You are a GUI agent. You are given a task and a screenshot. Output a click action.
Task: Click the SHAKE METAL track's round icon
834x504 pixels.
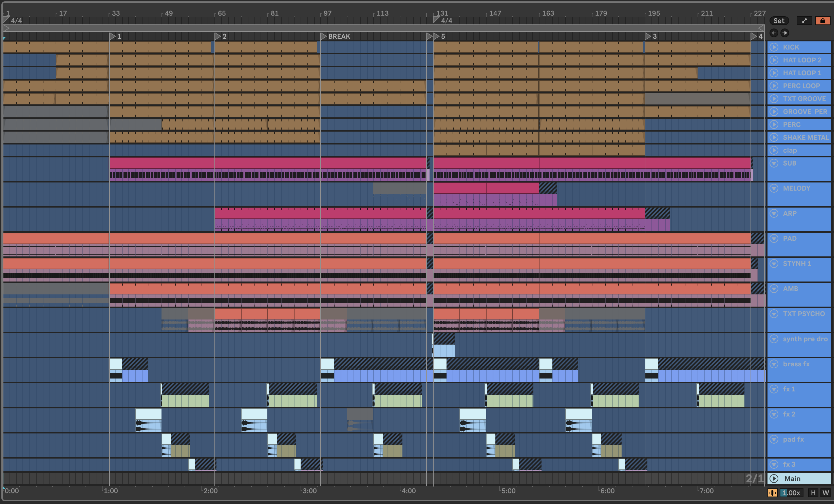click(x=774, y=137)
